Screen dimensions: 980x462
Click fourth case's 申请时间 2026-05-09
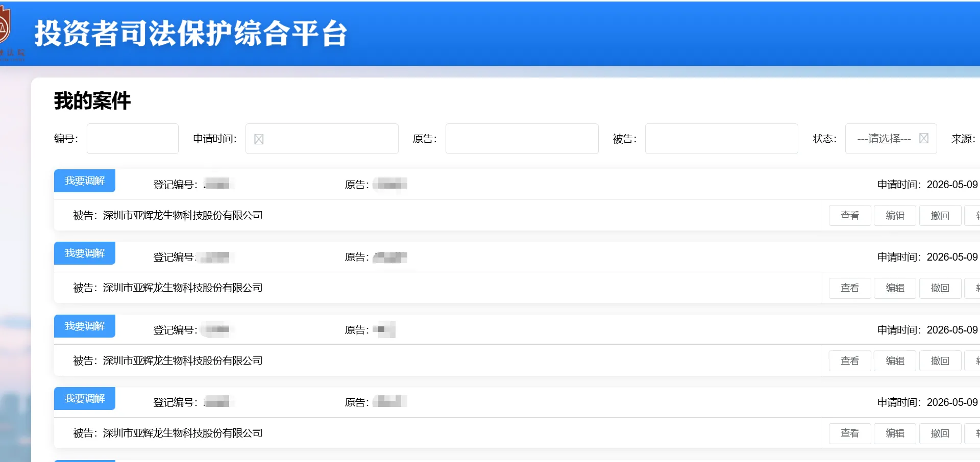tap(927, 402)
